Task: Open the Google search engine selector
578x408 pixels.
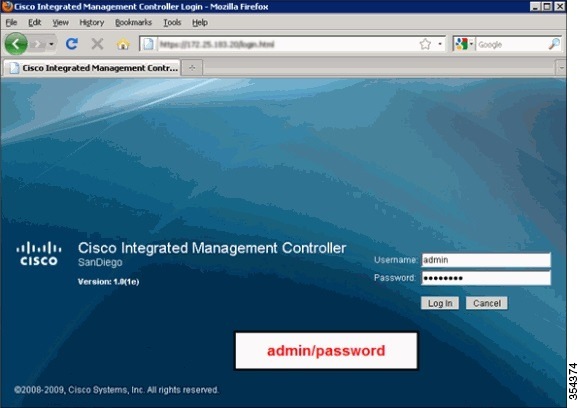Action: (464, 44)
